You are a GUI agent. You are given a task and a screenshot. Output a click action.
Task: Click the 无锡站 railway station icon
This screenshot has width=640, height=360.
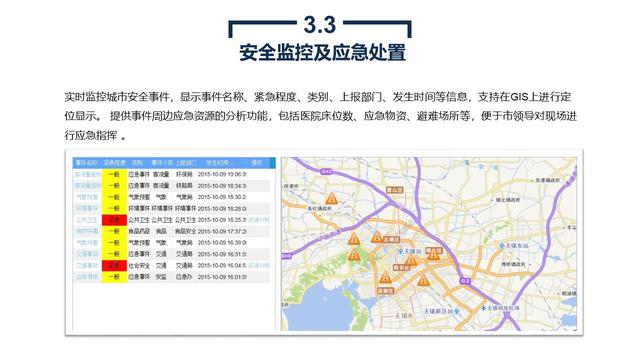coord(400,251)
